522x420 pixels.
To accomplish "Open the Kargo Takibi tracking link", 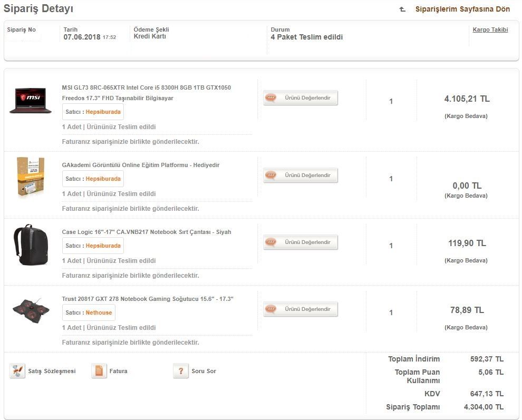I will pyautogui.click(x=490, y=30).
